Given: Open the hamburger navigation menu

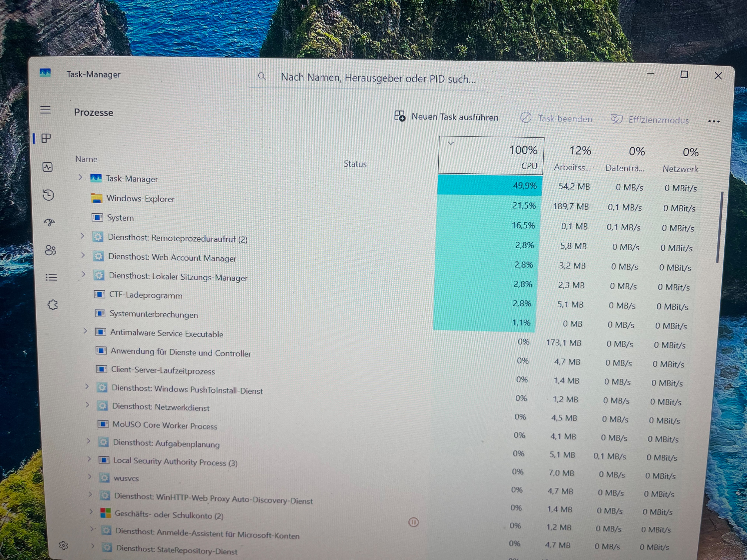Looking at the screenshot, I should tap(45, 110).
